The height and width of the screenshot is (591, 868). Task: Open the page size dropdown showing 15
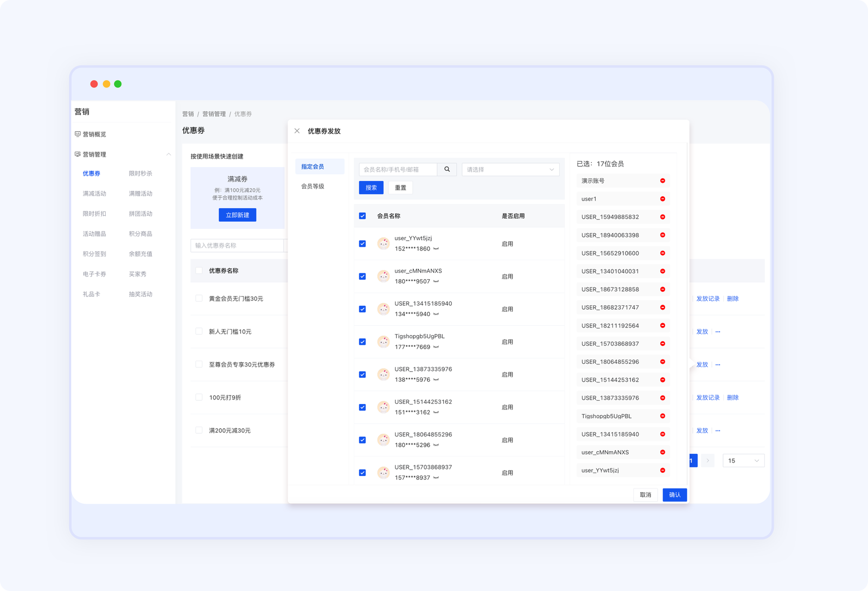[743, 460]
